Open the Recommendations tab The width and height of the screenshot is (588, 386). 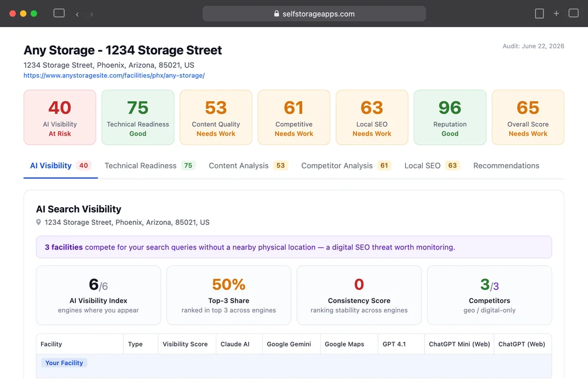coord(506,165)
